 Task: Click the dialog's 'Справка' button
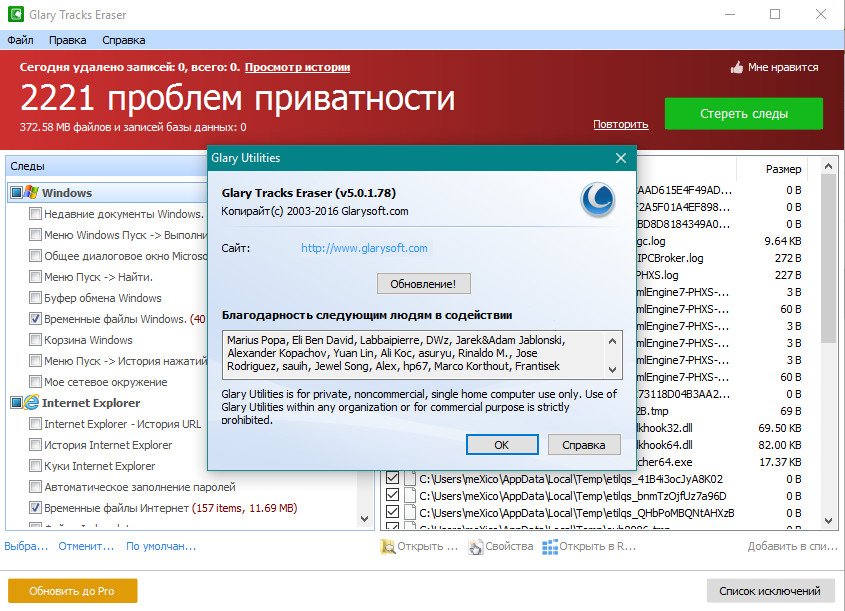tap(584, 445)
